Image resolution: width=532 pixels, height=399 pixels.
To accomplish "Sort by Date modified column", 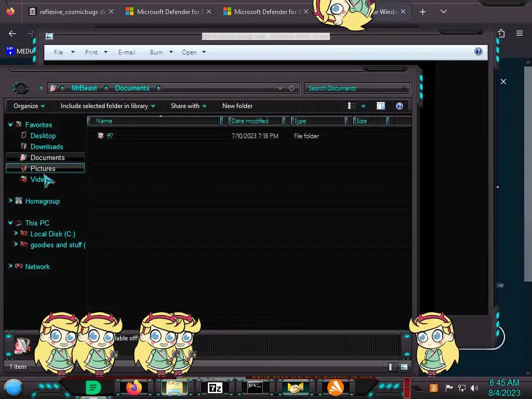I will pyautogui.click(x=256, y=121).
